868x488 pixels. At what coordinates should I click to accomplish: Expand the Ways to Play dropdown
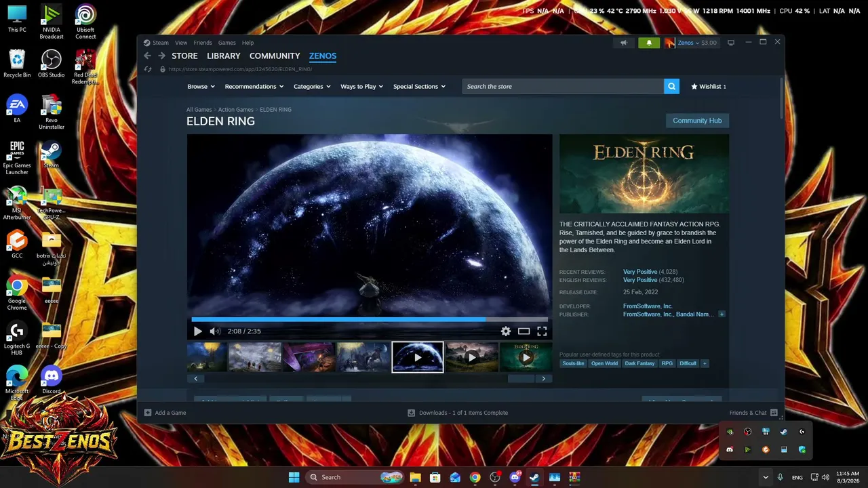pyautogui.click(x=361, y=87)
